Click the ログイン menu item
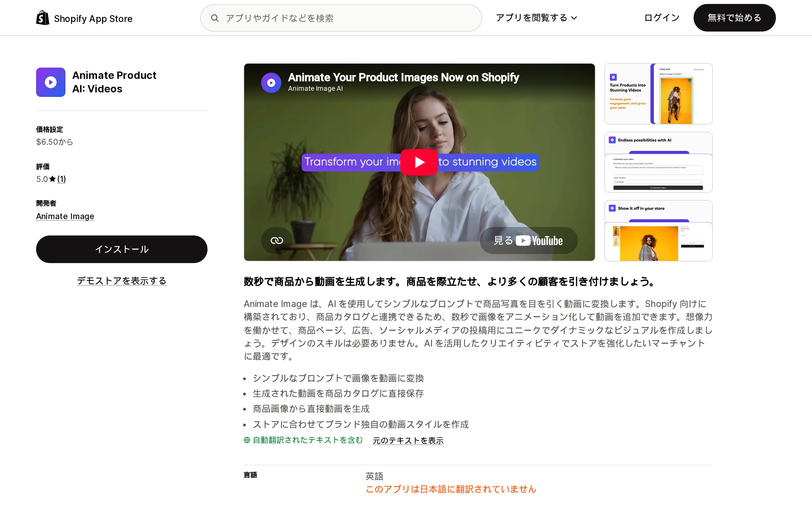 tap(662, 18)
